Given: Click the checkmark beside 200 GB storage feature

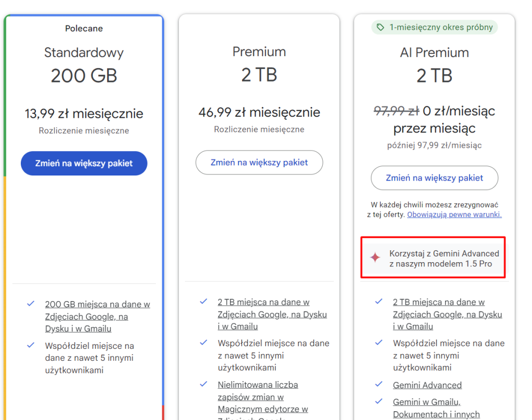Looking at the screenshot, I should click(31, 304).
